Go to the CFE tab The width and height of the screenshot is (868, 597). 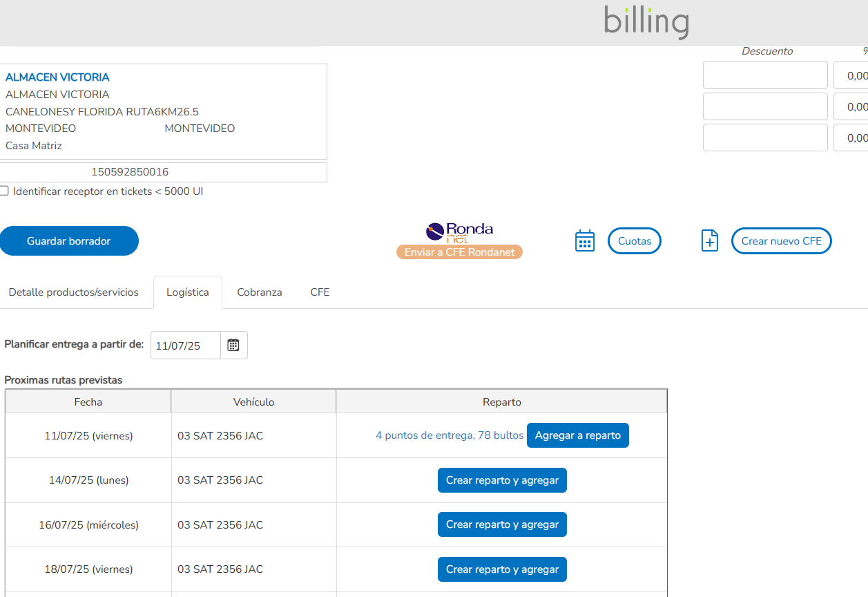pyautogui.click(x=320, y=292)
